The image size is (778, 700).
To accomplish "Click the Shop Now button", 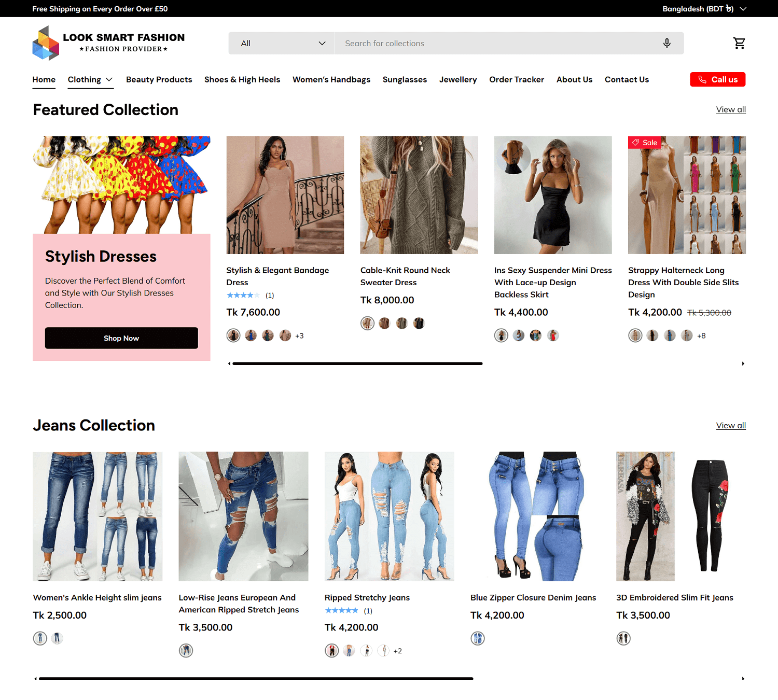I will pos(121,338).
